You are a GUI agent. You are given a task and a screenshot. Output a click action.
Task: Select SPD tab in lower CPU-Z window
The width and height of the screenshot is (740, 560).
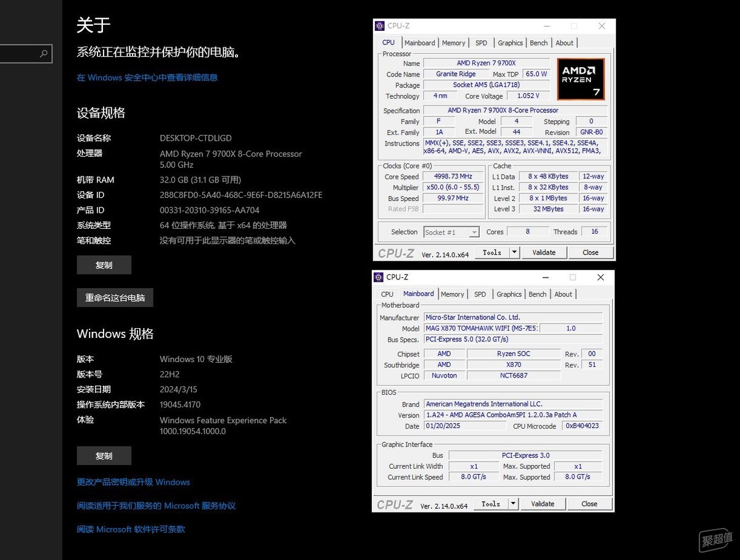(x=480, y=294)
